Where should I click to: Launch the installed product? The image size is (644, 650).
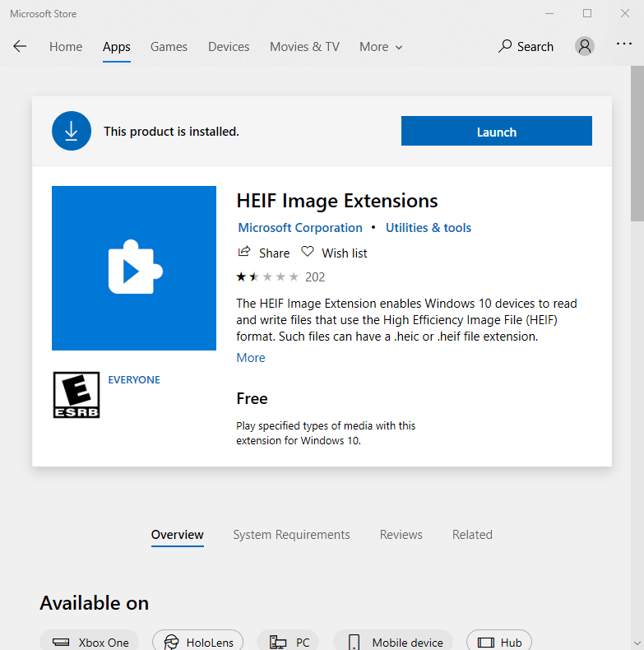497,131
